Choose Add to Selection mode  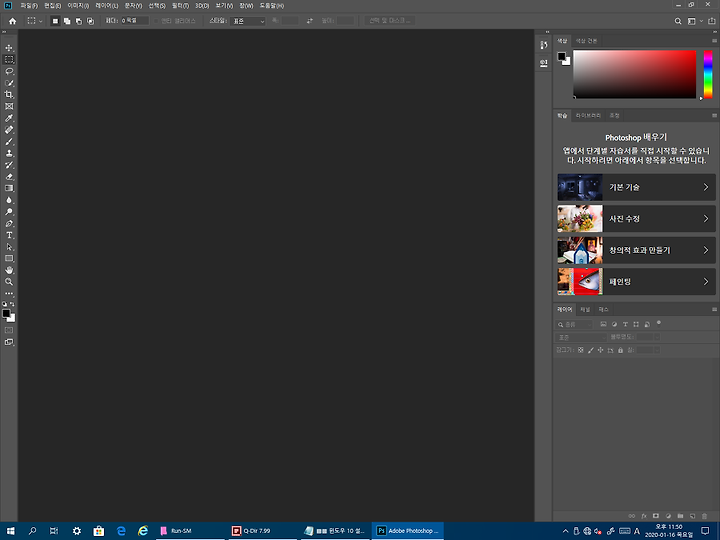(67, 21)
